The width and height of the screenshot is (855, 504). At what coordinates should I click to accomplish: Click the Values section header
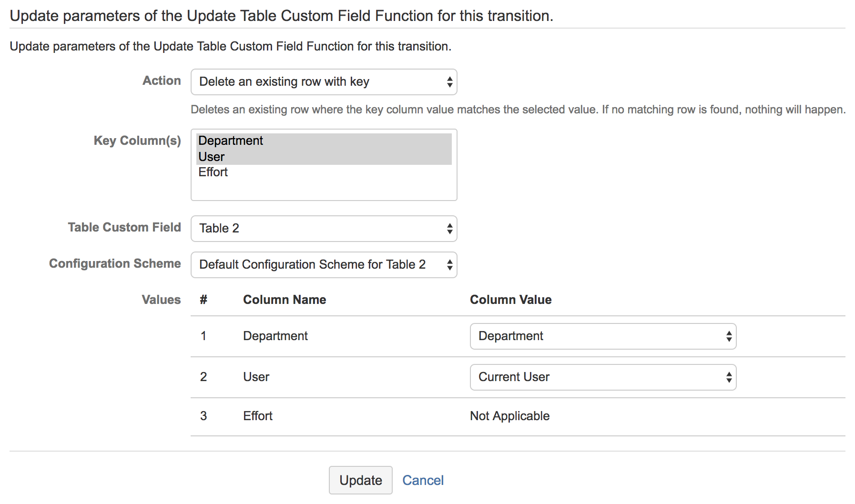[x=161, y=300]
